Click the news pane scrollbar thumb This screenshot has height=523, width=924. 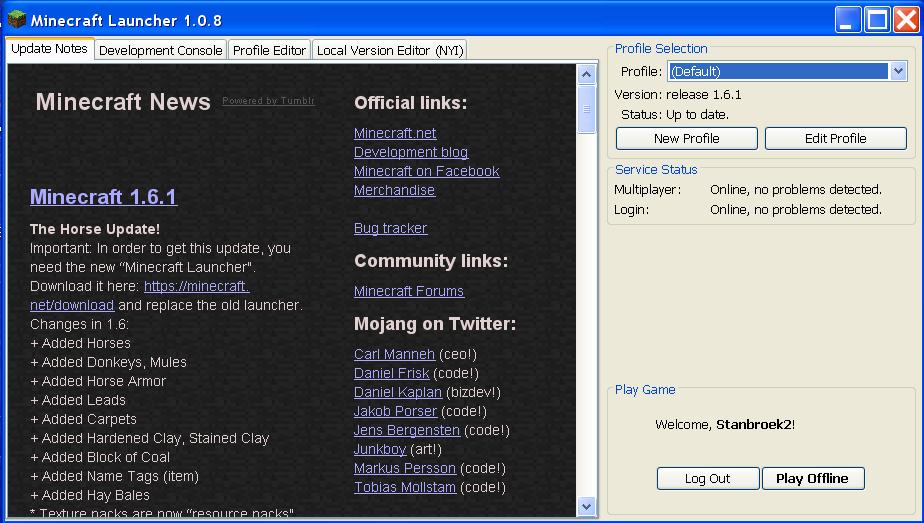(x=587, y=107)
